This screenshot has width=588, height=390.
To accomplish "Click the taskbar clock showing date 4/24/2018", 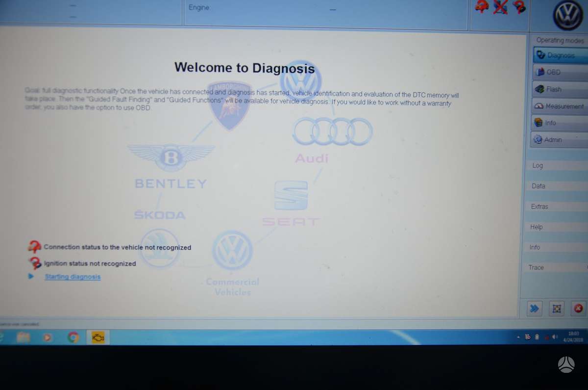I will pyautogui.click(x=573, y=337).
